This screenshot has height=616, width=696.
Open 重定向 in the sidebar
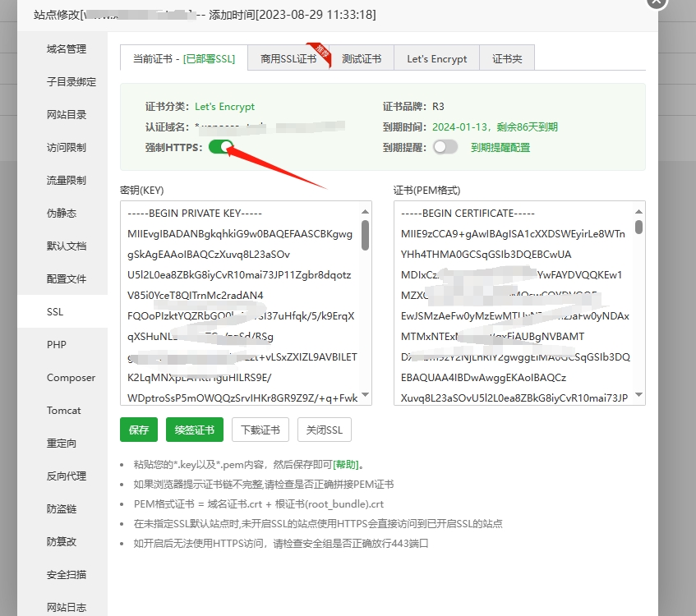(x=62, y=443)
